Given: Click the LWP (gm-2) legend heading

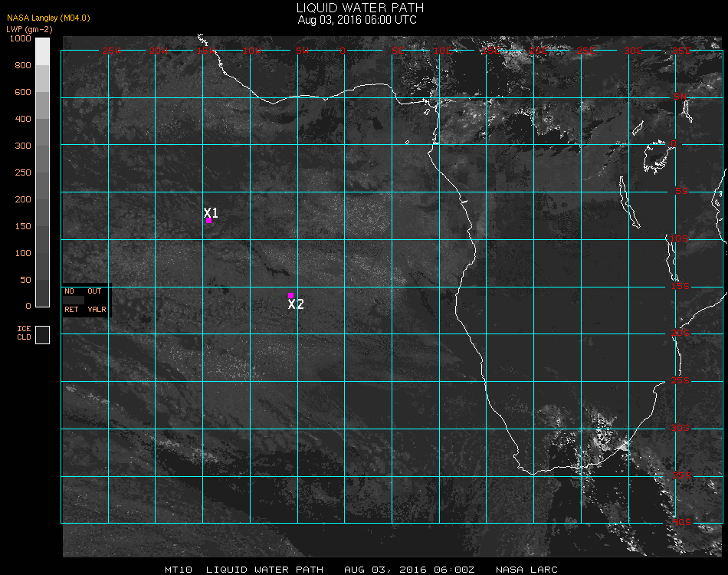Looking at the screenshot, I should click(x=28, y=28).
